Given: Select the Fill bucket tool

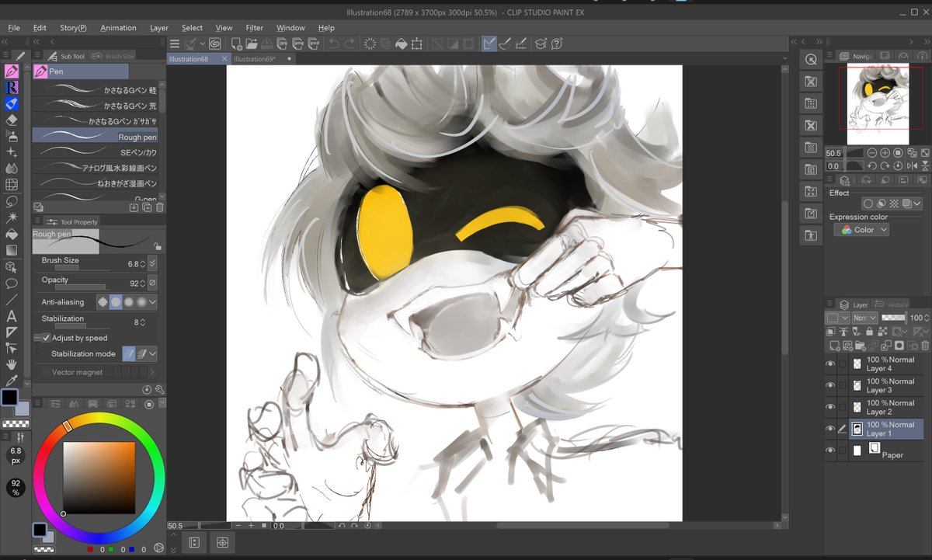Looking at the screenshot, I should (x=12, y=234).
